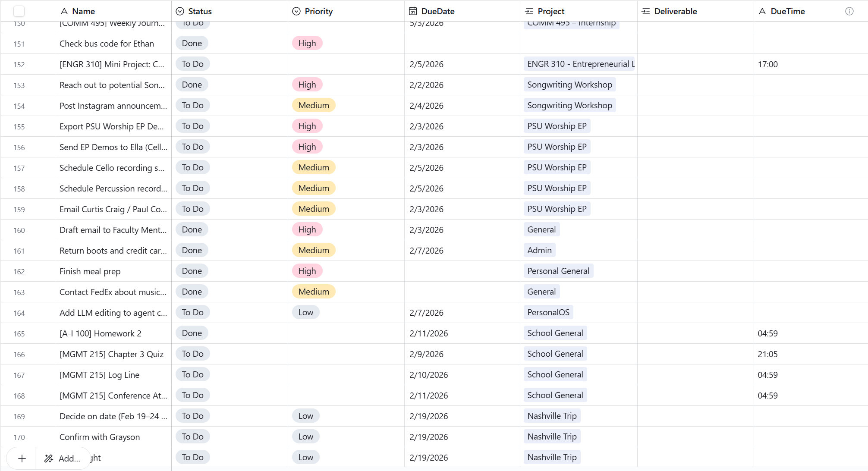Click the Project column list icon
The image size is (868, 471).
click(529, 11)
